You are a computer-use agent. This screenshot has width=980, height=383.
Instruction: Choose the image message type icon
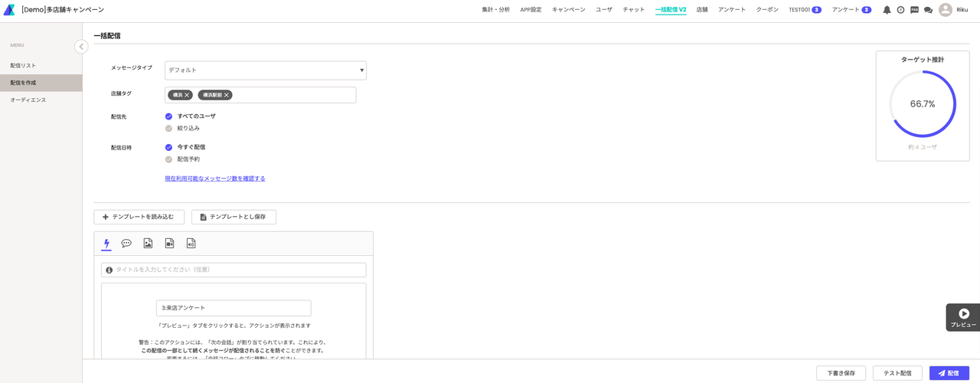point(148,244)
